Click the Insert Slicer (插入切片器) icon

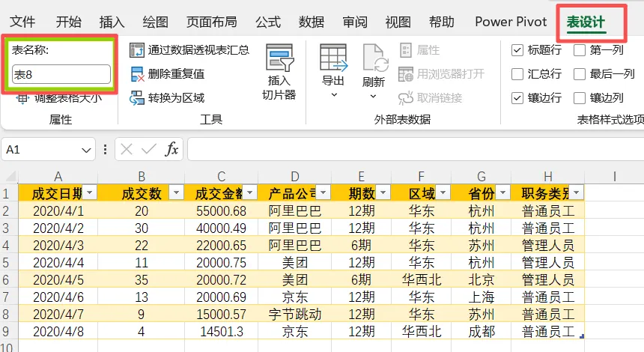[279, 58]
